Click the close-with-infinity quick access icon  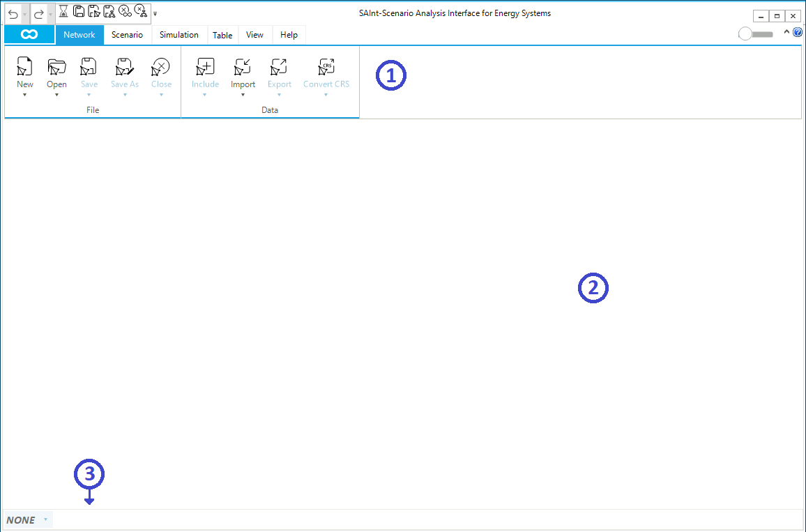[125, 10]
